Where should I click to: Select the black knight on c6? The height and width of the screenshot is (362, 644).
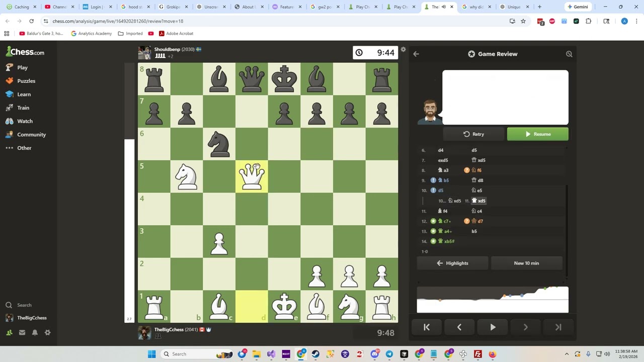(219, 144)
